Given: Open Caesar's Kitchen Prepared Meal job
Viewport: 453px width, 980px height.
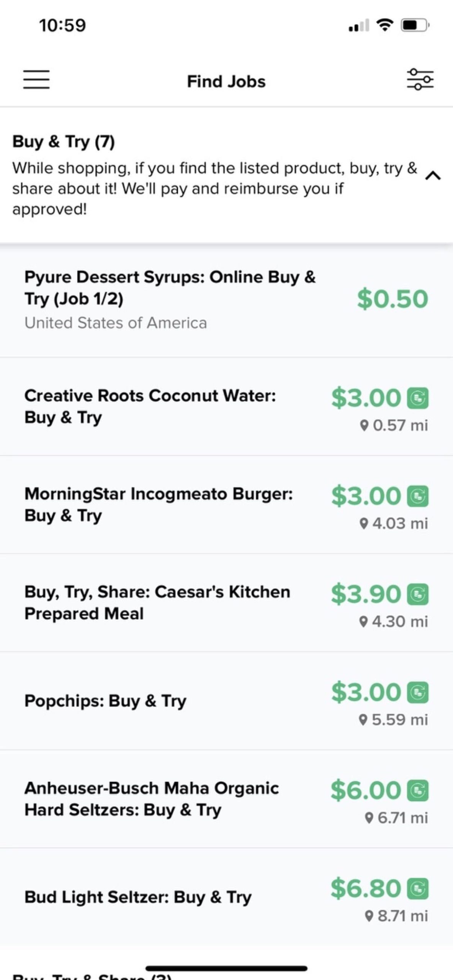Looking at the screenshot, I should 157,603.
